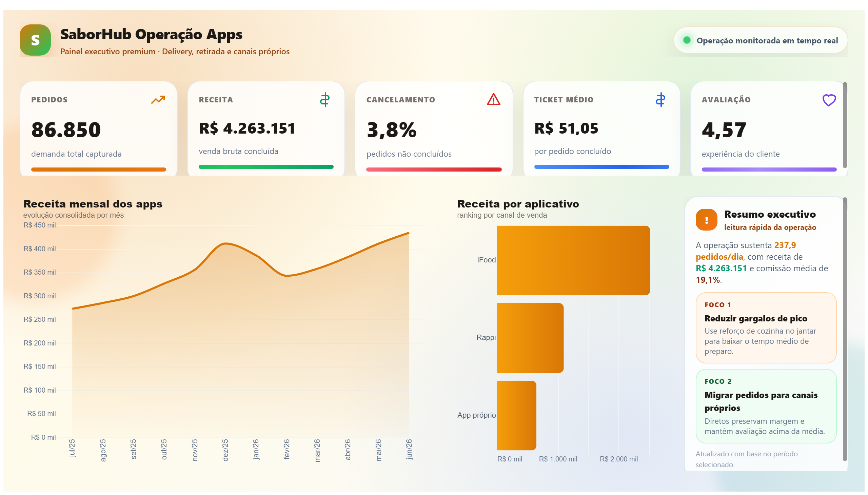Click the 'R$ 450 mil' y-axis label
This screenshot has width=868, height=495.
39,225
